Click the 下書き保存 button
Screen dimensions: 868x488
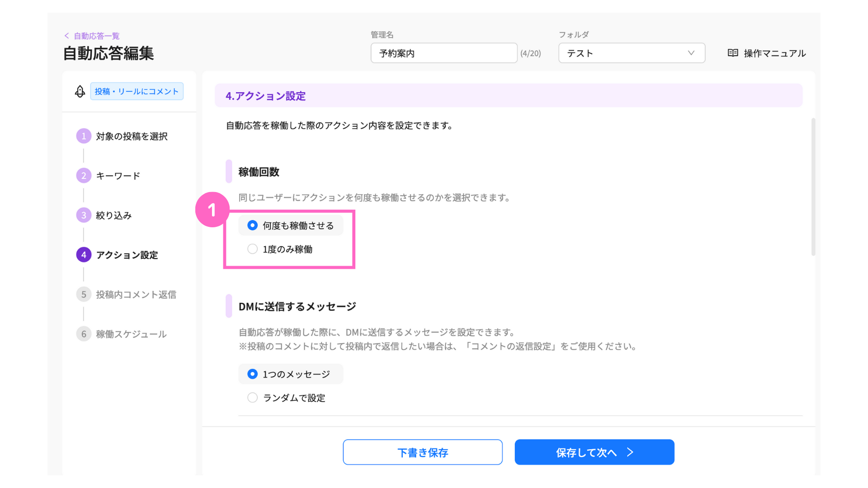pos(423,452)
